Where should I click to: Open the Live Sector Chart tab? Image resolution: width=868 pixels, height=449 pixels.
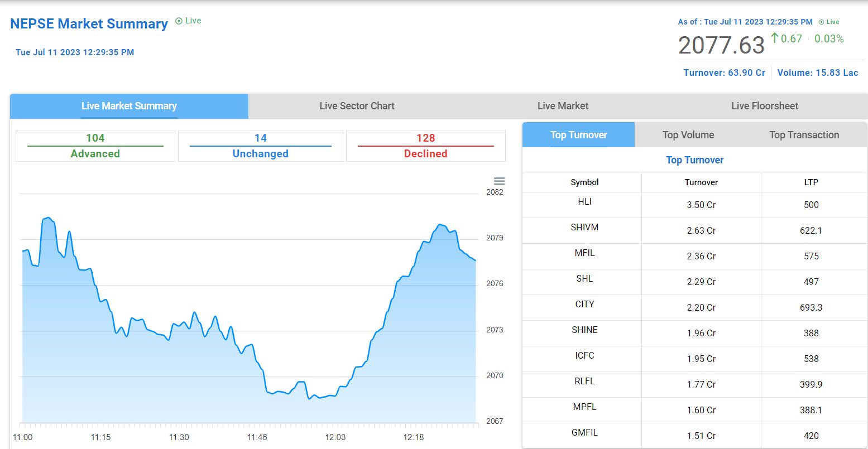point(357,106)
